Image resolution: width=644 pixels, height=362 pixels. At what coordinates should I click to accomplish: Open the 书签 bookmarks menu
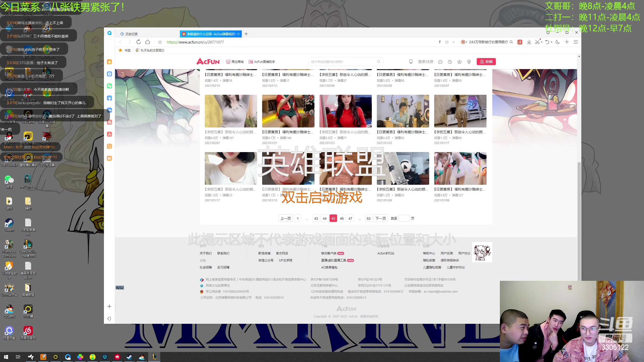[x=125, y=50]
